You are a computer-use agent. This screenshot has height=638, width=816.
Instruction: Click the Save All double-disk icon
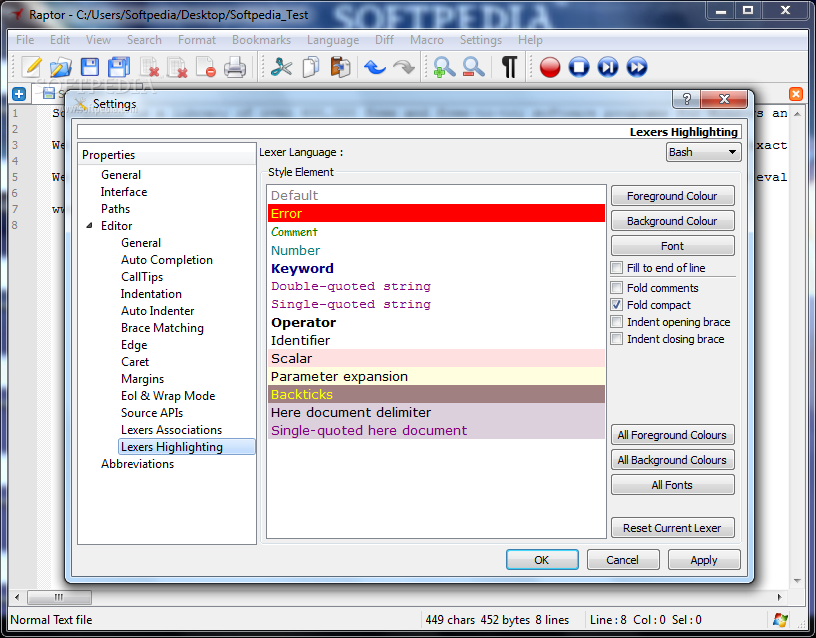(x=119, y=67)
